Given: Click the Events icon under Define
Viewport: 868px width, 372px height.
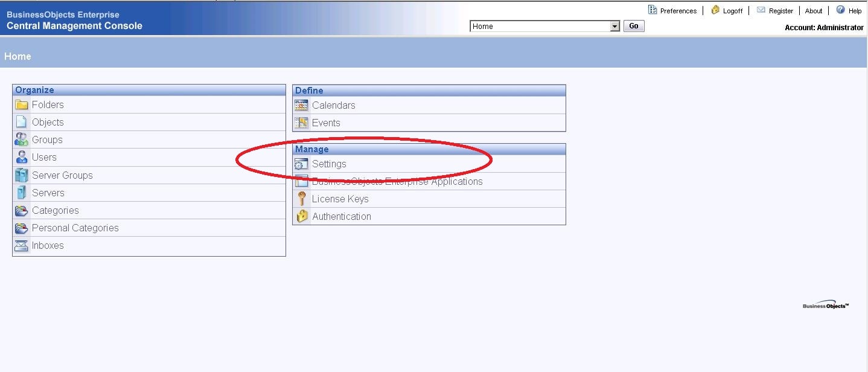Looking at the screenshot, I should coord(302,123).
